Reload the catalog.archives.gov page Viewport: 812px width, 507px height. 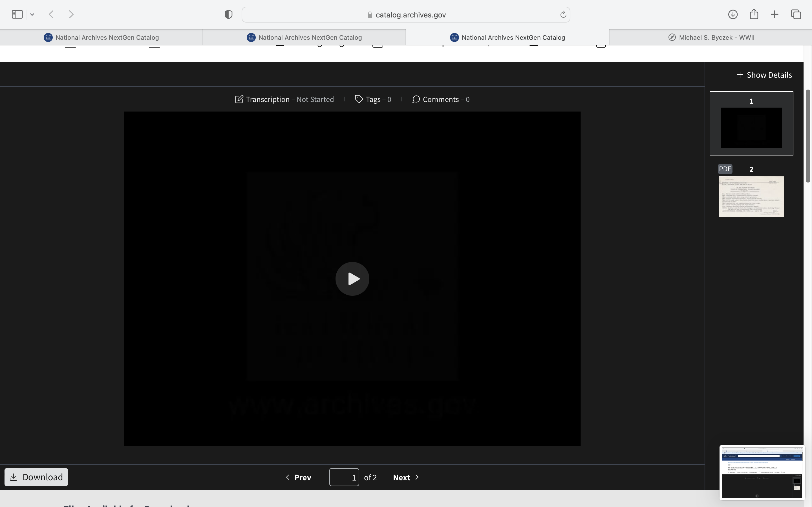click(563, 14)
